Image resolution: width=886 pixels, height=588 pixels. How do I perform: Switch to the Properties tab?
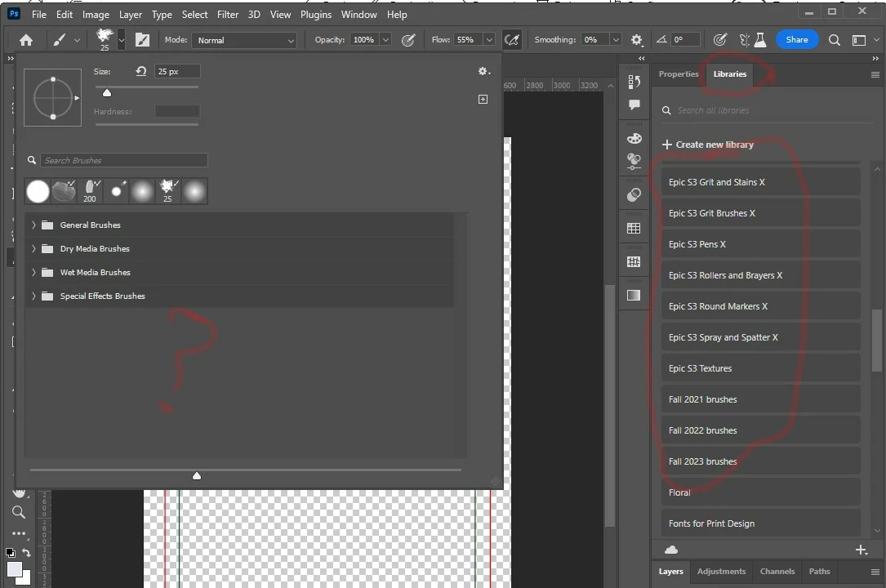[679, 74]
